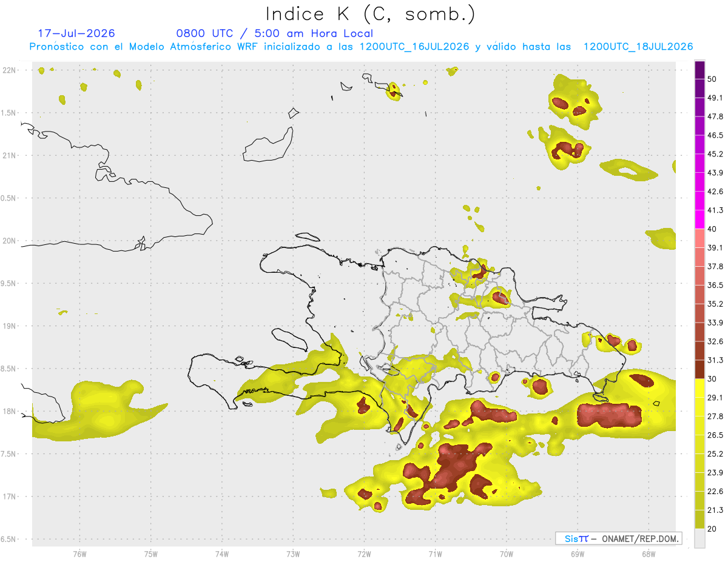Viewport: 728px width, 562px height.
Task: Click the '68W' longitude label
Action: pos(649,554)
